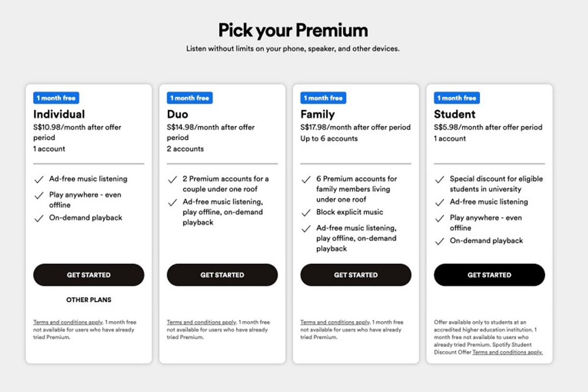The image size is (588, 392).
Task: Open Family plan's Terms and conditions link
Action: click(335, 322)
